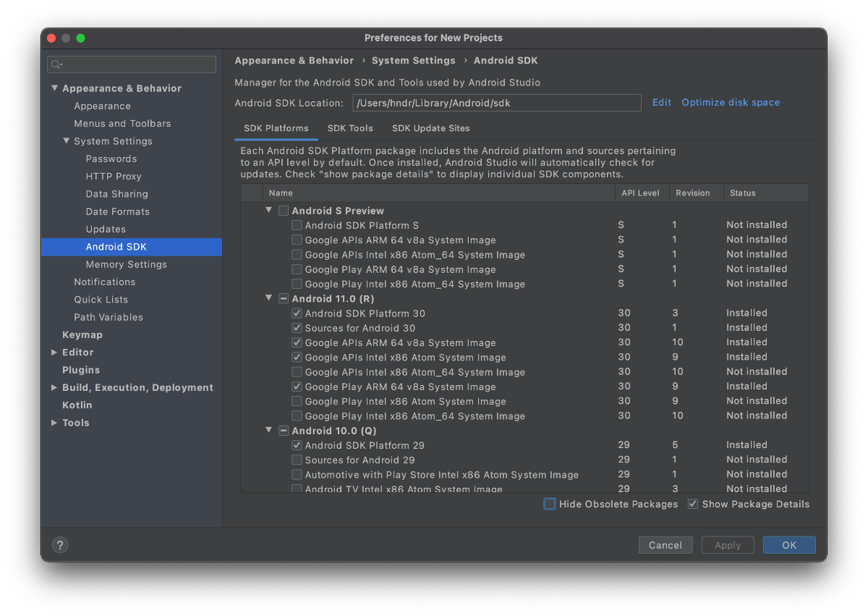Open Kotlin settings
This screenshot has height=616, width=868.
77,405
